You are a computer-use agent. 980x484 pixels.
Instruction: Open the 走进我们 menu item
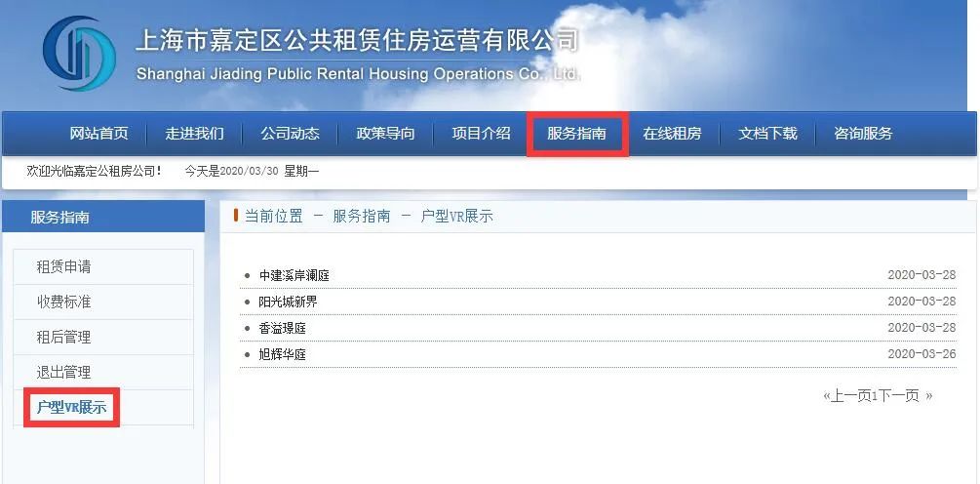pos(194,133)
